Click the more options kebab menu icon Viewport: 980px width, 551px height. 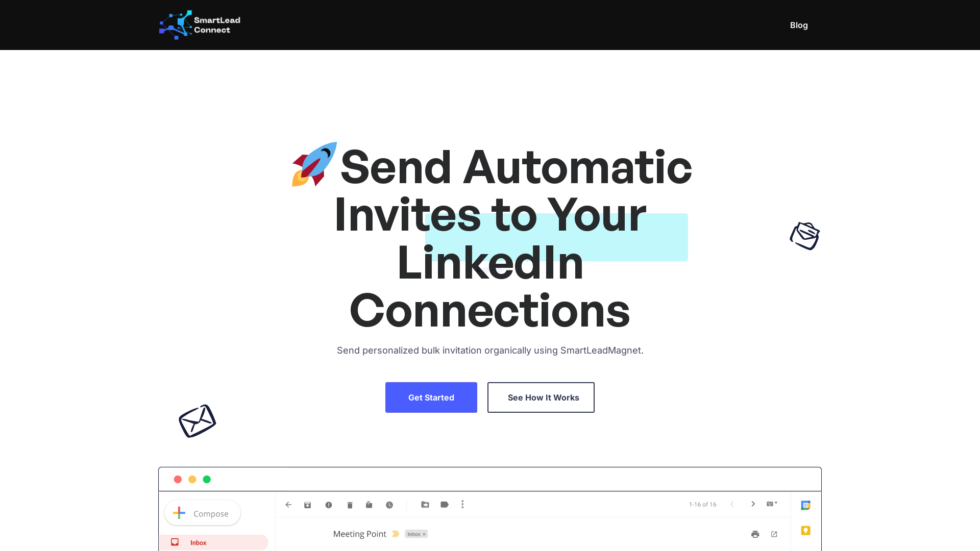pyautogui.click(x=462, y=504)
